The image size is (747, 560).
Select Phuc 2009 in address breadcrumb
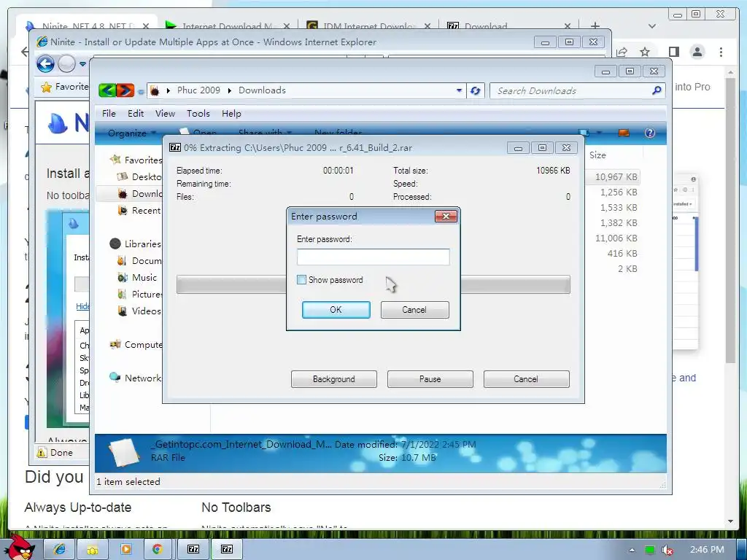198,90
